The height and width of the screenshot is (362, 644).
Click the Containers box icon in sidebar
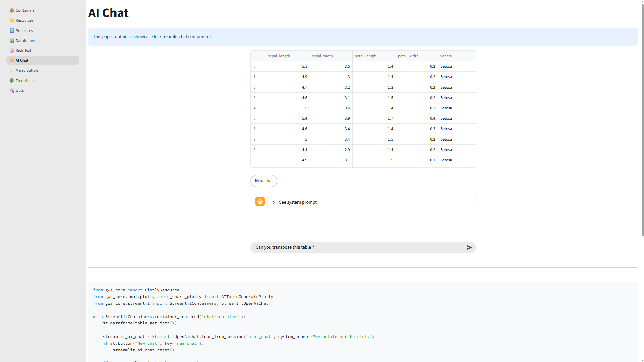tap(12, 10)
